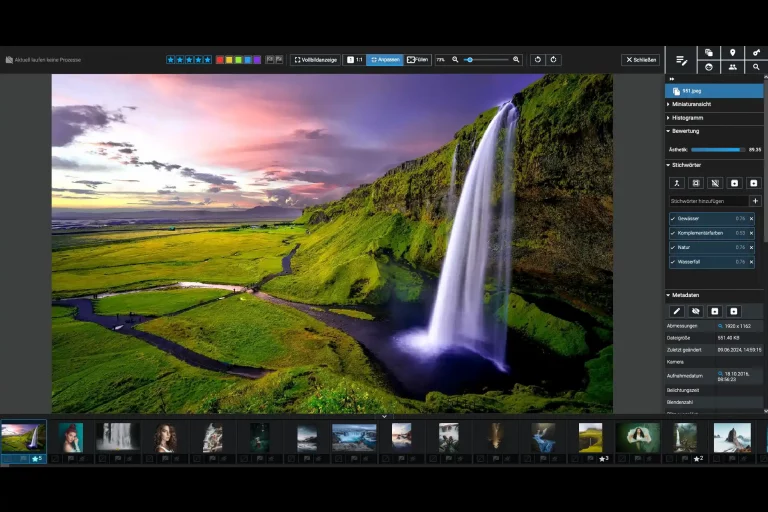Click the zoom-in magnifier icon
The width and height of the screenshot is (768, 512).
point(516,60)
